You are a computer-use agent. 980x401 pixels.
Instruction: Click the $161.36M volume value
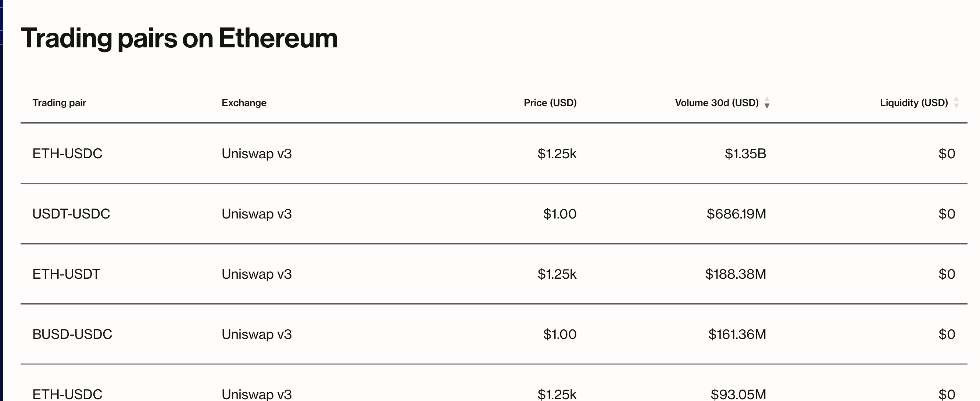pyautogui.click(x=737, y=334)
